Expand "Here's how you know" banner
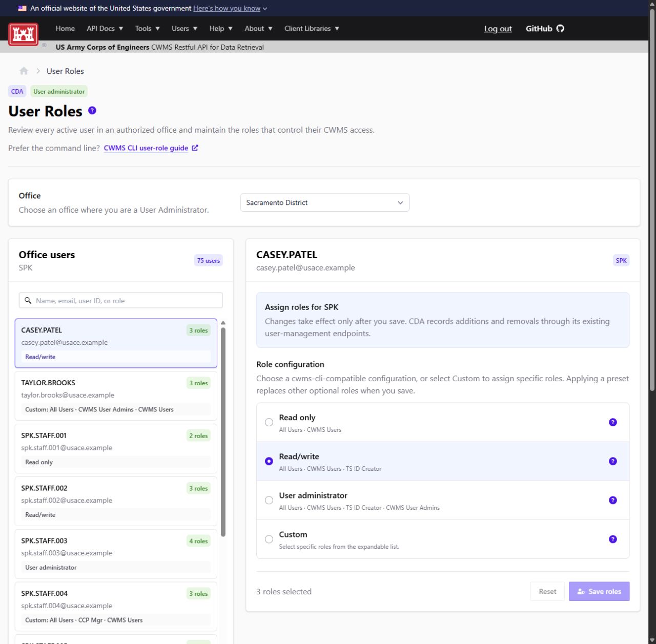 (230, 8)
